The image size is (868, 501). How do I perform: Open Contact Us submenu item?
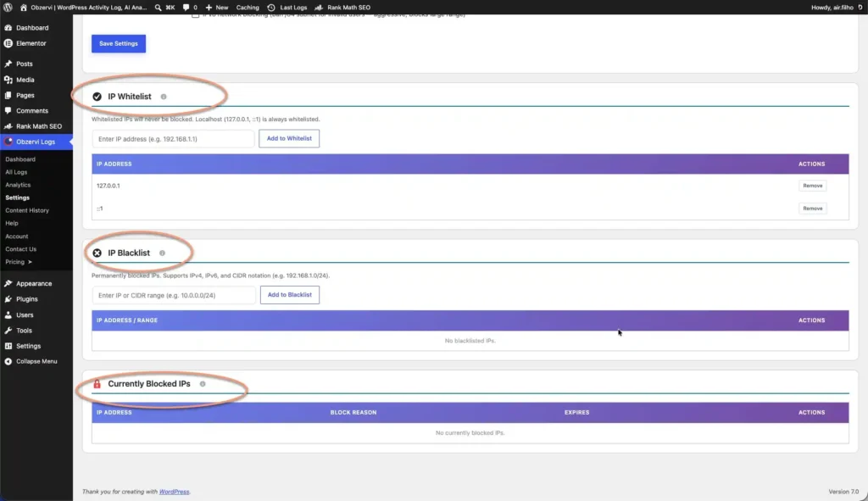21,249
